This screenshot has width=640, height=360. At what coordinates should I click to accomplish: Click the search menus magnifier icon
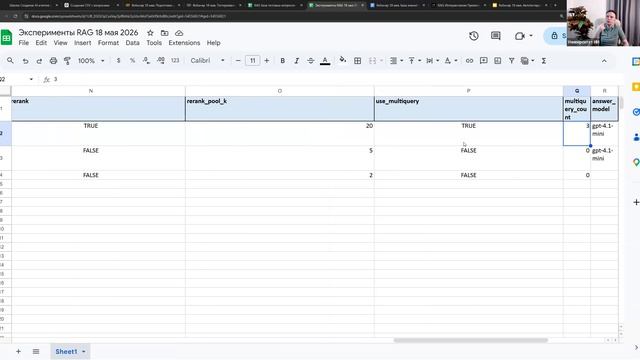pyautogui.click(x=10, y=60)
